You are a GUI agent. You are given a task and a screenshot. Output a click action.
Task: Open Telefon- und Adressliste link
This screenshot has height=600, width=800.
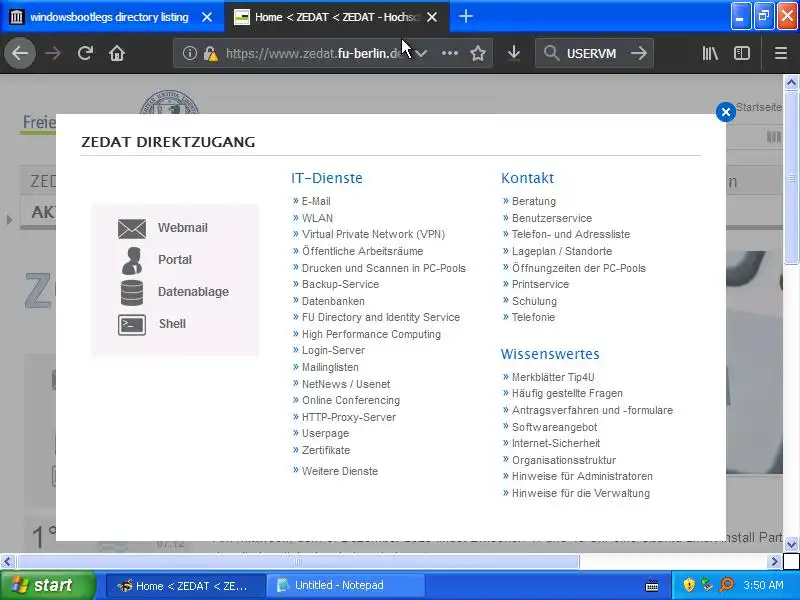pos(571,234)
